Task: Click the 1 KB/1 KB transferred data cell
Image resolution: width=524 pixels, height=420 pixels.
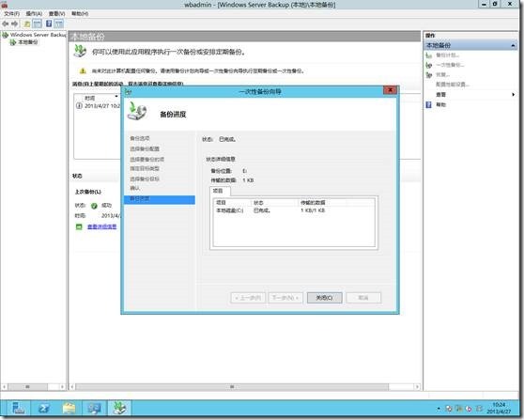Action: click(313, 210)
